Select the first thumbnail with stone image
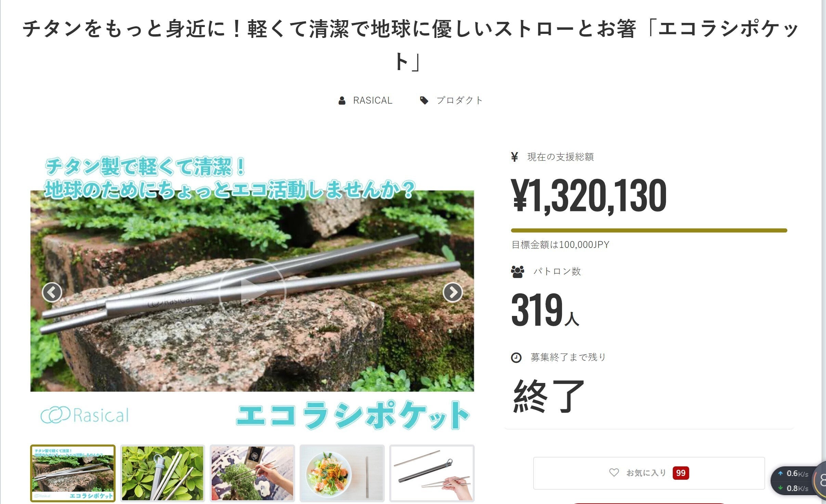 pyautogui.click(x=73, y=473)
